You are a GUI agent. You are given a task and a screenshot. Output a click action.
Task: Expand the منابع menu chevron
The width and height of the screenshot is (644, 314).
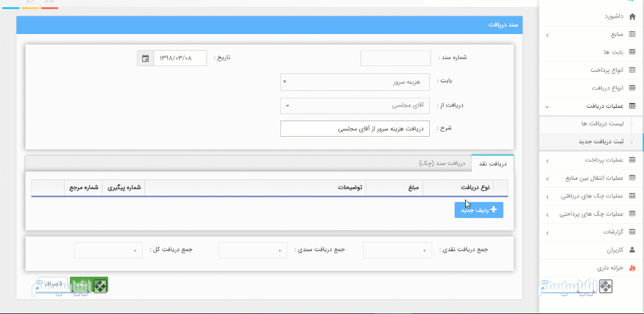point(547,36)
